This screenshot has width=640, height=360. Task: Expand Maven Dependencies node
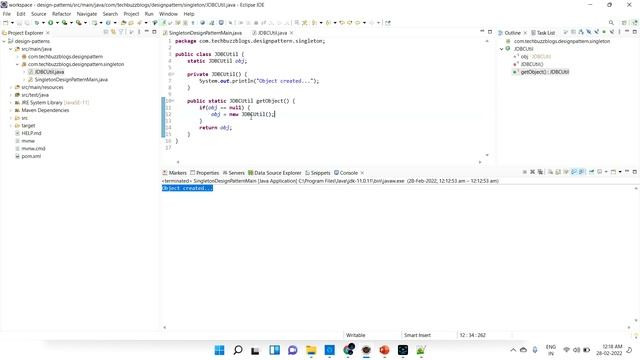11,110
